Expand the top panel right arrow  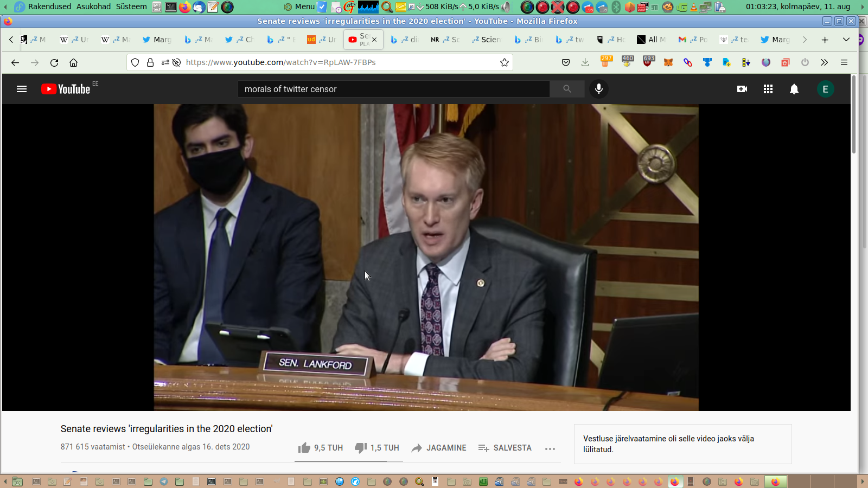[863, 7]
